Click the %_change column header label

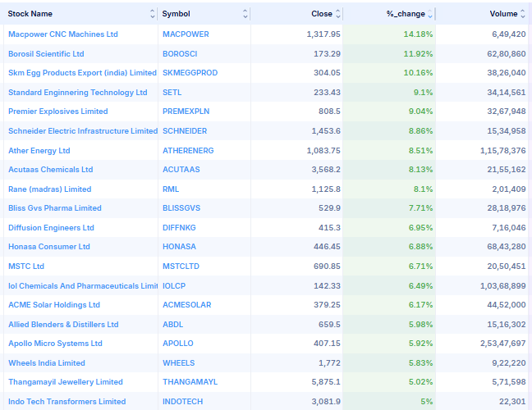[x=406, y=14]
